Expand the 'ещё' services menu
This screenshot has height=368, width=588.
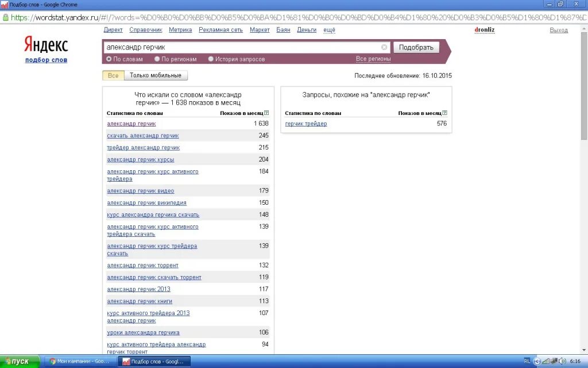329,30
